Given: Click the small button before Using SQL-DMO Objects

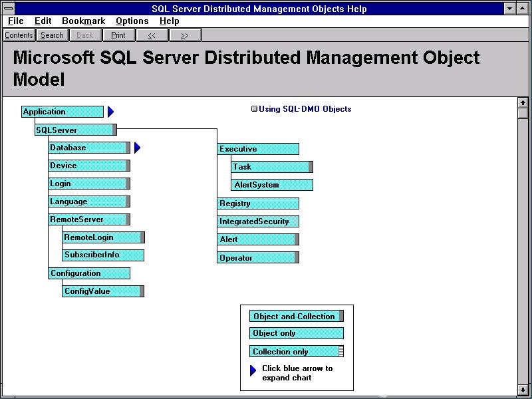Looking at the screenshot, I should pos(254,109).
